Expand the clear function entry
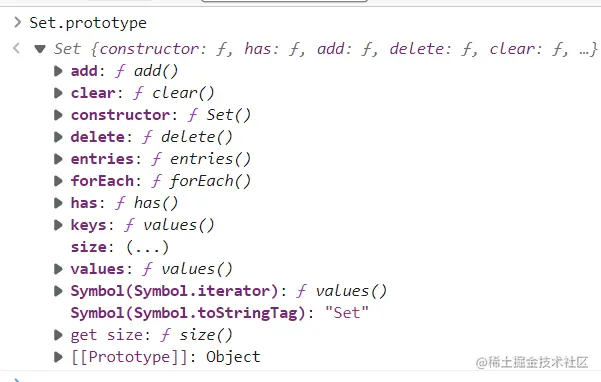This screenshot has width=601, height=382. click(58, 93)
